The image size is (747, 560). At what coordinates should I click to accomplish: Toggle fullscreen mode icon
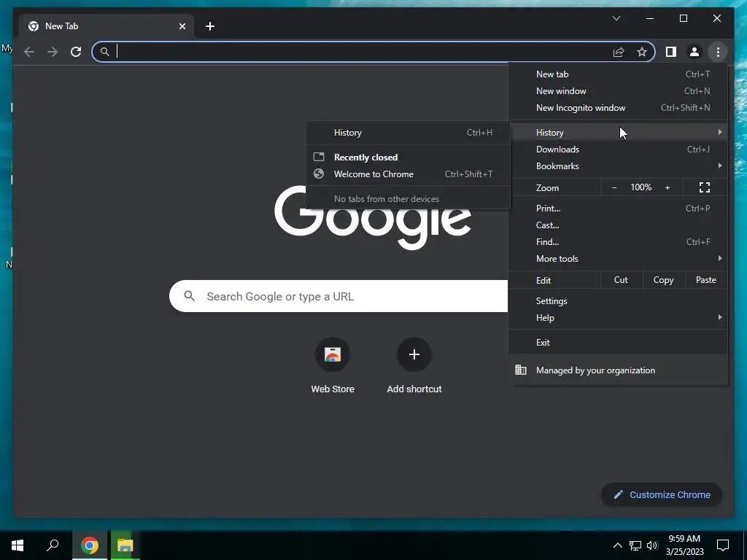705,187
